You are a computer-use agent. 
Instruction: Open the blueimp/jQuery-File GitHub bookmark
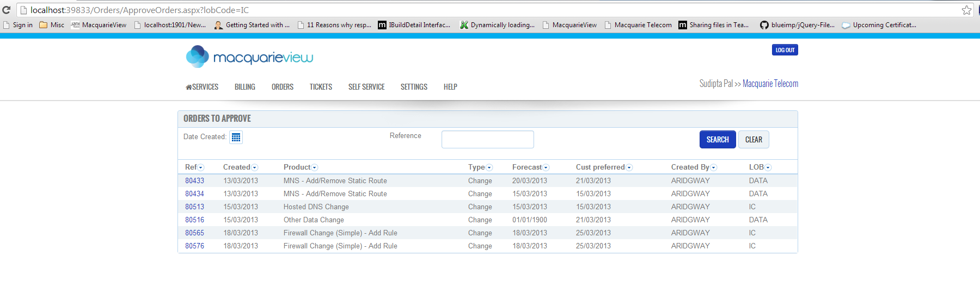point(797,25)
